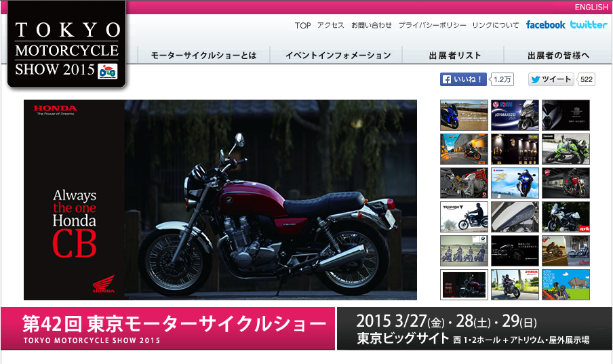Viewport: 613px width, 364px height.
Task: Select the Öhlins suspension booth thumbnail
Action: click(x=515, y=149)
